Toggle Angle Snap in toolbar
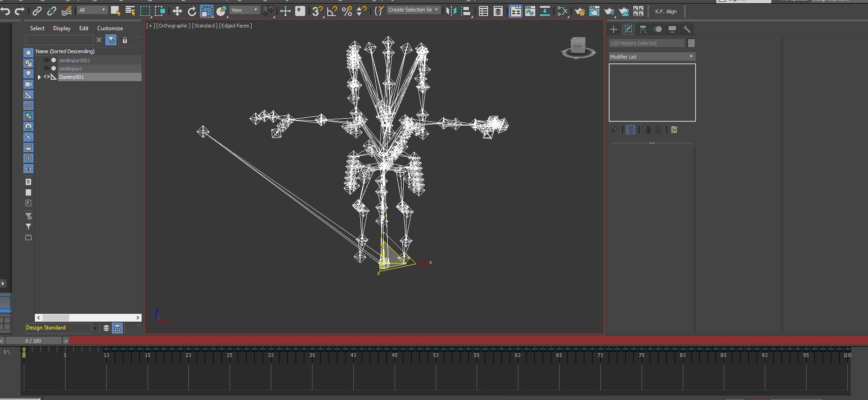This screenshot has width=868, height=400. (332, 11)
